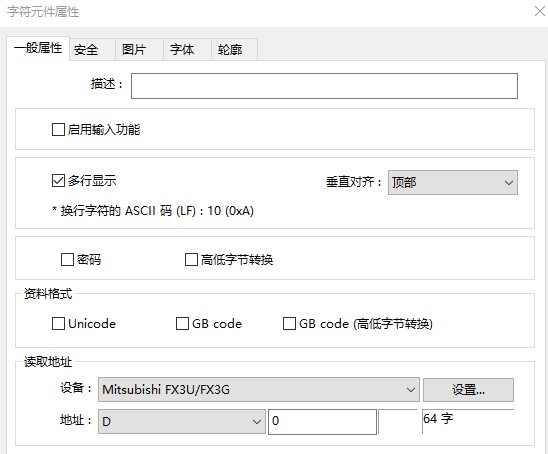548x454 pixels.
Task: Tick the 密码 checkbox
Action: (67, 260)
